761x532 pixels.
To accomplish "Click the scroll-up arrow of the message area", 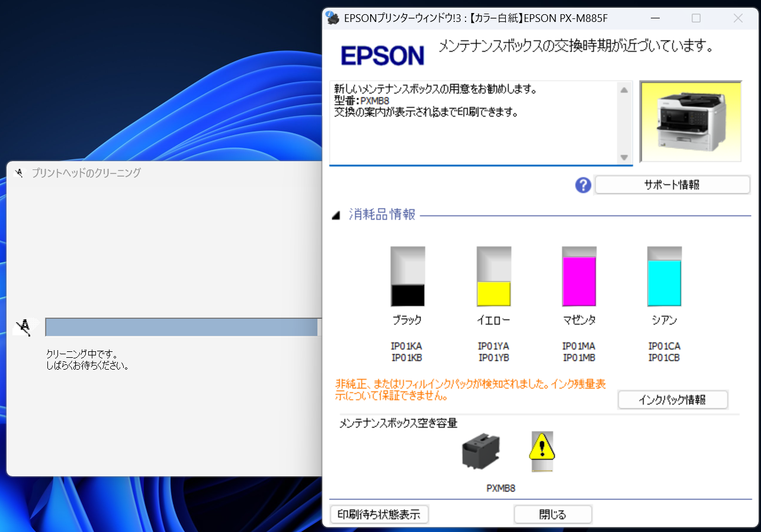I will [x=624, y=89].
